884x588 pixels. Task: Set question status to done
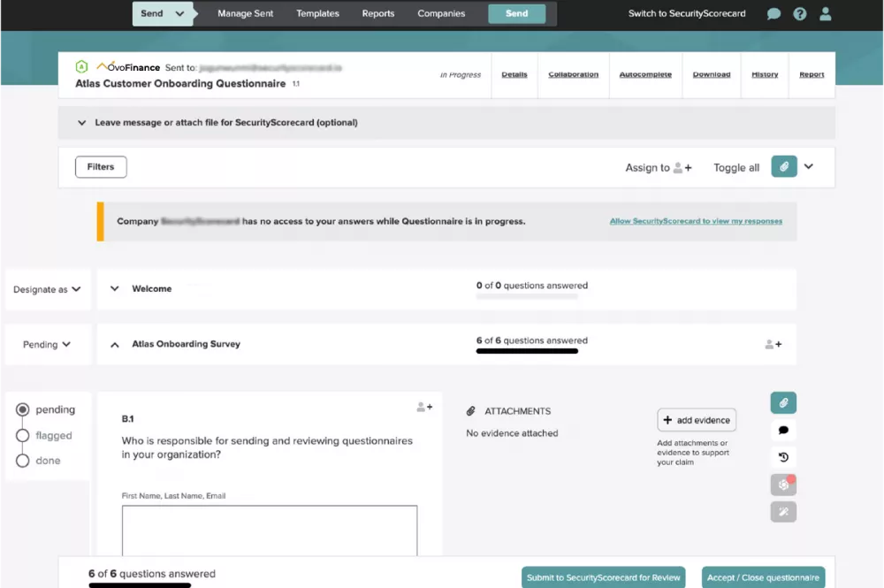click(23, 461)
